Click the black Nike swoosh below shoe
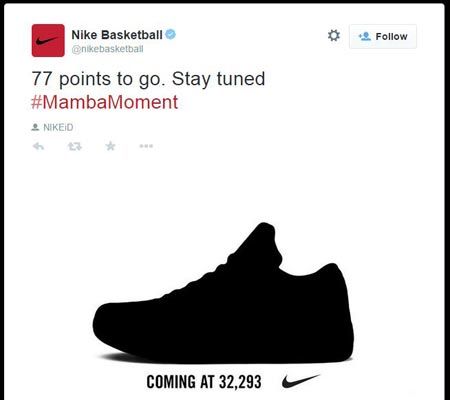This screenshot has height=400, width=450. (301, 381)
